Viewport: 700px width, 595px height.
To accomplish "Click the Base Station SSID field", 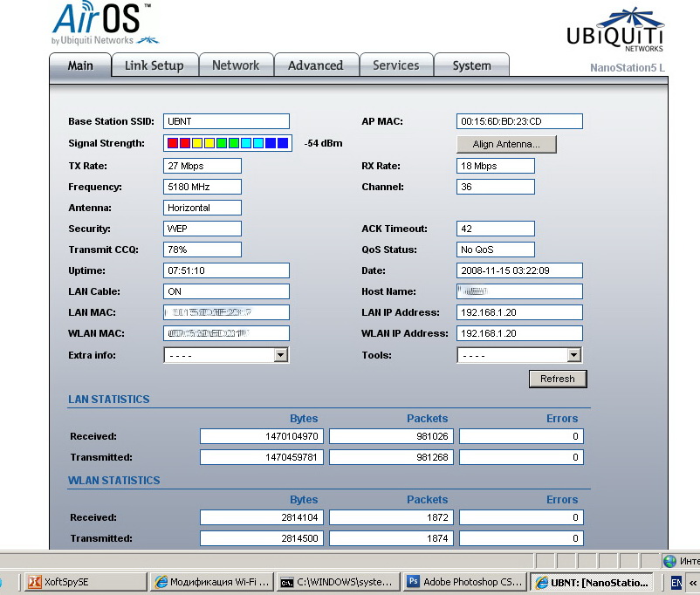I will (x=226, y=121).
